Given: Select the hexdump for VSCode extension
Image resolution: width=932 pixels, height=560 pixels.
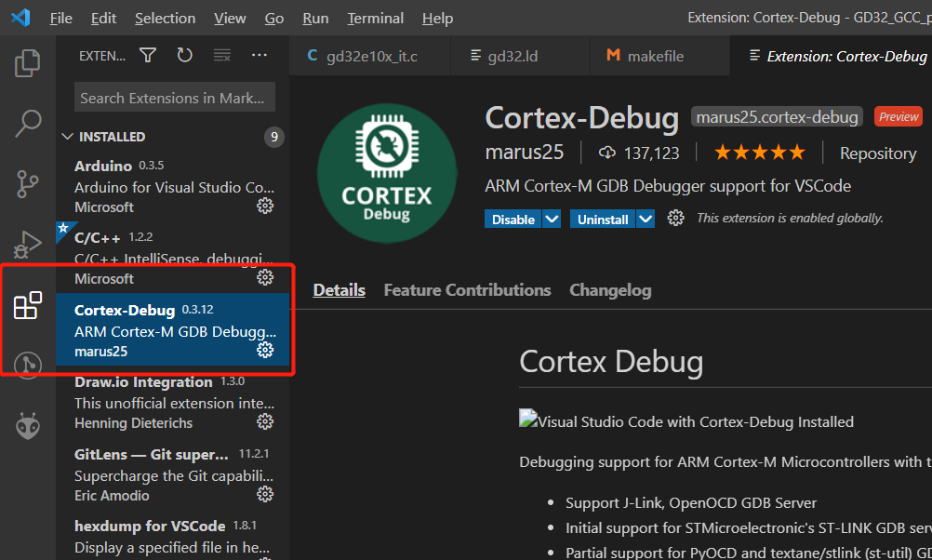Looking at the screenshot, I should coord(172,536).
